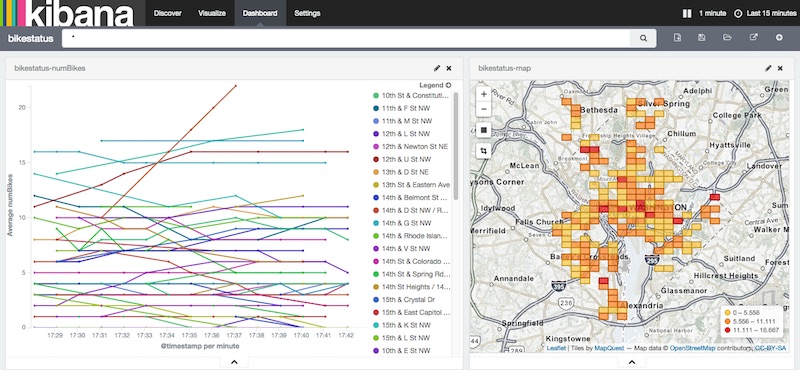Open the Leaflet attribution link
The height and width of the screenshot is (370, 800).
[556, 348]
